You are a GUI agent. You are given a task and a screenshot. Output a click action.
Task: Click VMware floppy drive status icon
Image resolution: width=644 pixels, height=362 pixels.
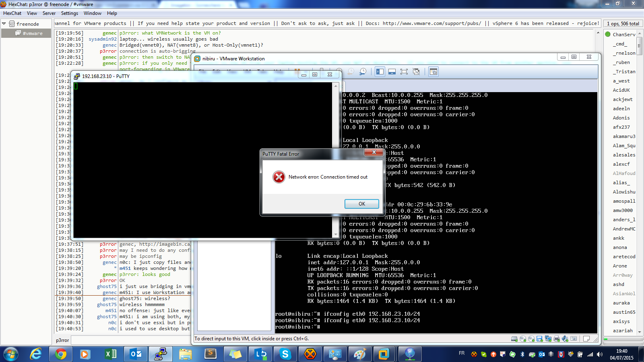coord(540,339)
